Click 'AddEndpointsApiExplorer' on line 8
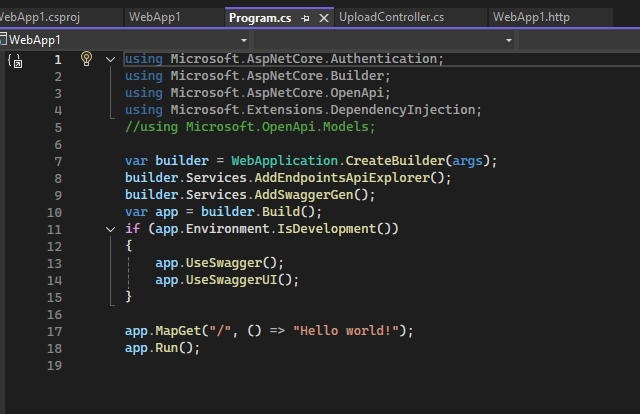Image resolution: width=640 pixels, height=414 pixels. tap(342, 178)
